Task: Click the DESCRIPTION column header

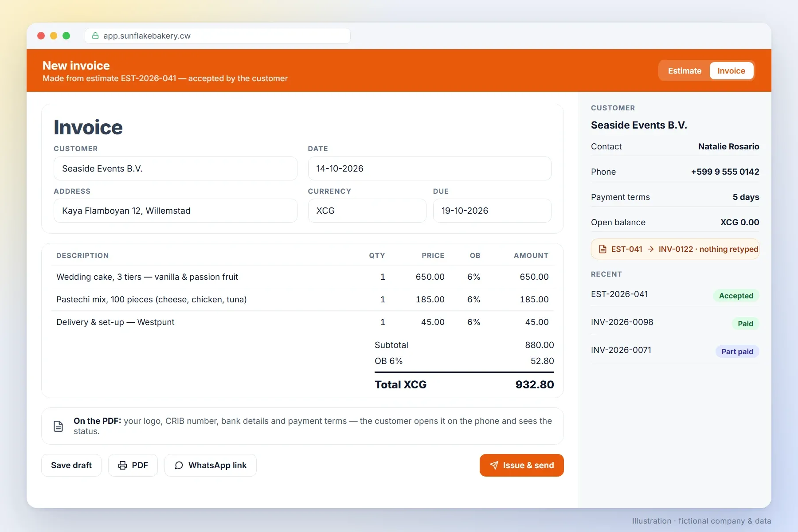Action: tap(82, 256)
